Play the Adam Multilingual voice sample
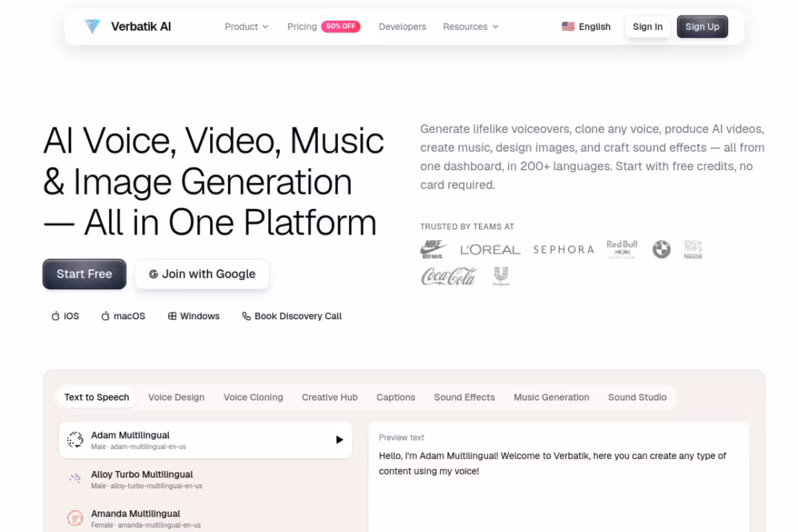This screenshot has width=798, height=532. tap(339, 440)
